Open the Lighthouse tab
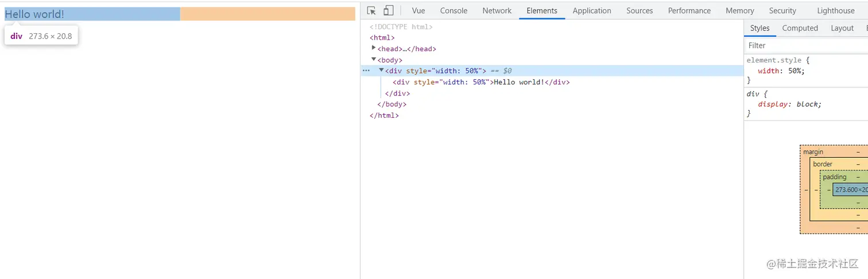The height and width of the screenshot is (279, 868). click(836, 10)
